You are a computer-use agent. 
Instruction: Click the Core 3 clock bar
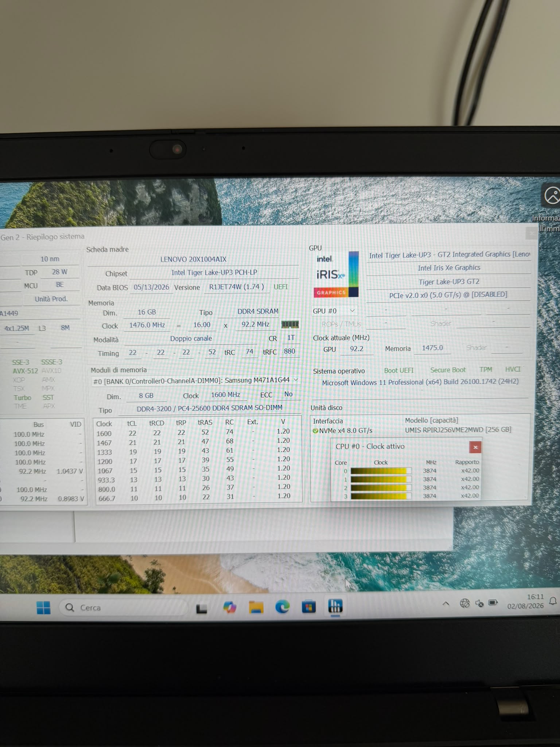[381, 496]
